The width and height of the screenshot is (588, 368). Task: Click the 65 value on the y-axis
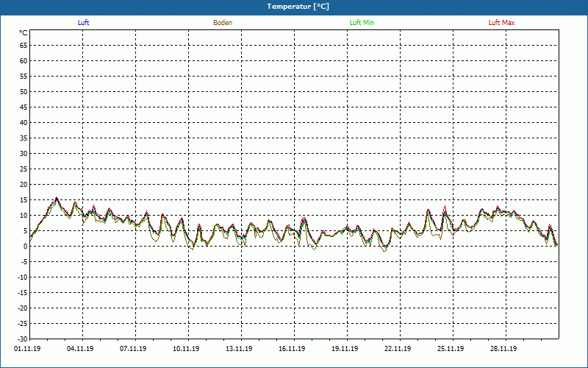tap(24, 46)
